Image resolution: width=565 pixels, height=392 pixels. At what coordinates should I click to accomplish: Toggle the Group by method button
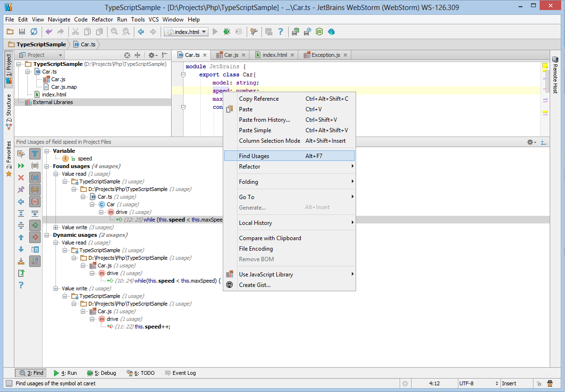point(34,201)
